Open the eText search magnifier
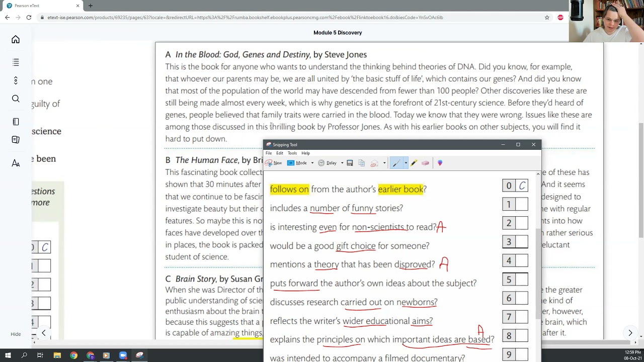This screenshot has height=362, width=644. 16,99
